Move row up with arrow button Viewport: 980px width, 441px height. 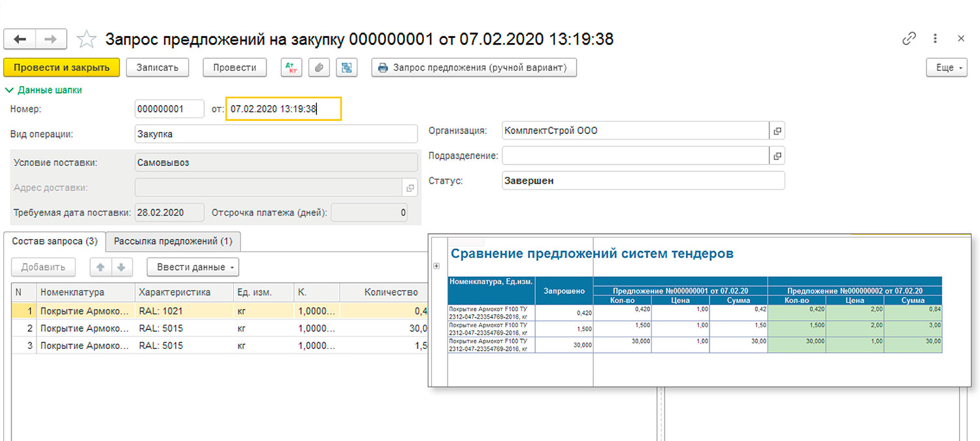tap(101, 267)
